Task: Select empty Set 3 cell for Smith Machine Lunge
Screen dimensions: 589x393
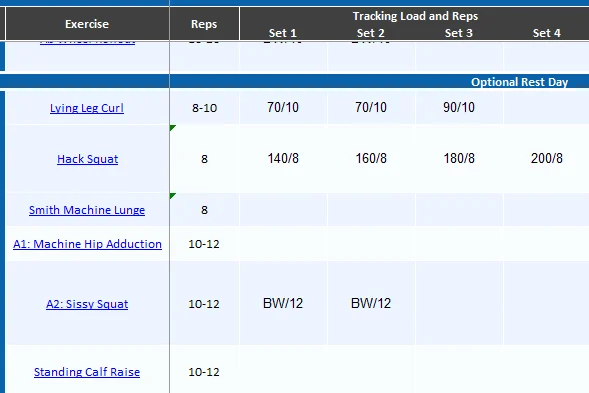Action: [459, 210]
